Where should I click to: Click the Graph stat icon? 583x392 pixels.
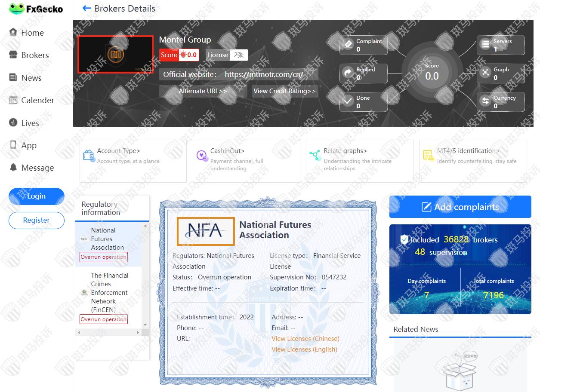coord(485,73)
